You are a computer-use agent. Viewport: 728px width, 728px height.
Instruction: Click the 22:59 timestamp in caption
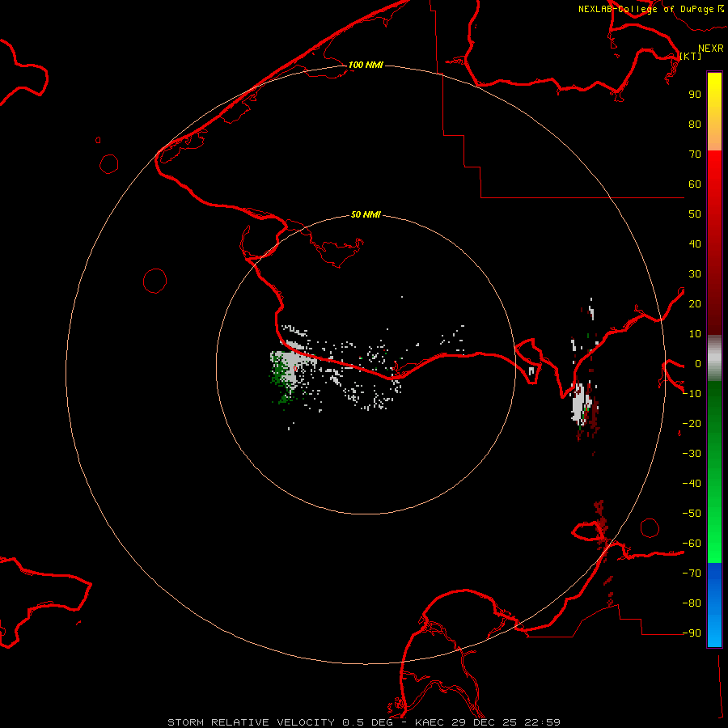(542, 722)
